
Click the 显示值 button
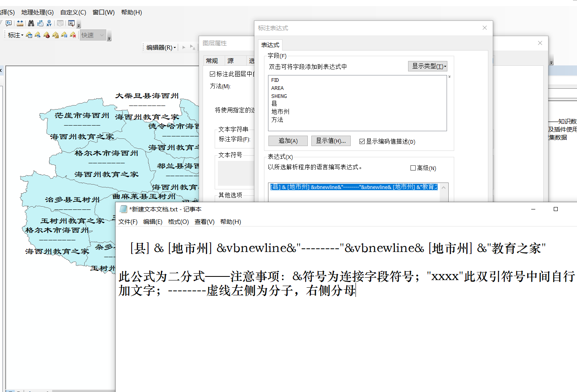[331, 141]
